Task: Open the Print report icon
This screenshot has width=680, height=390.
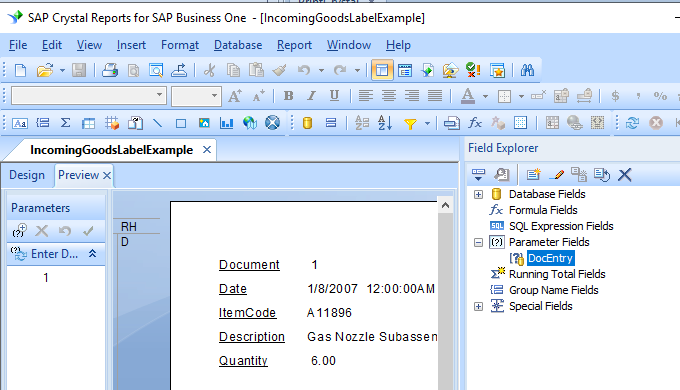Action: (x=110, y=70)
